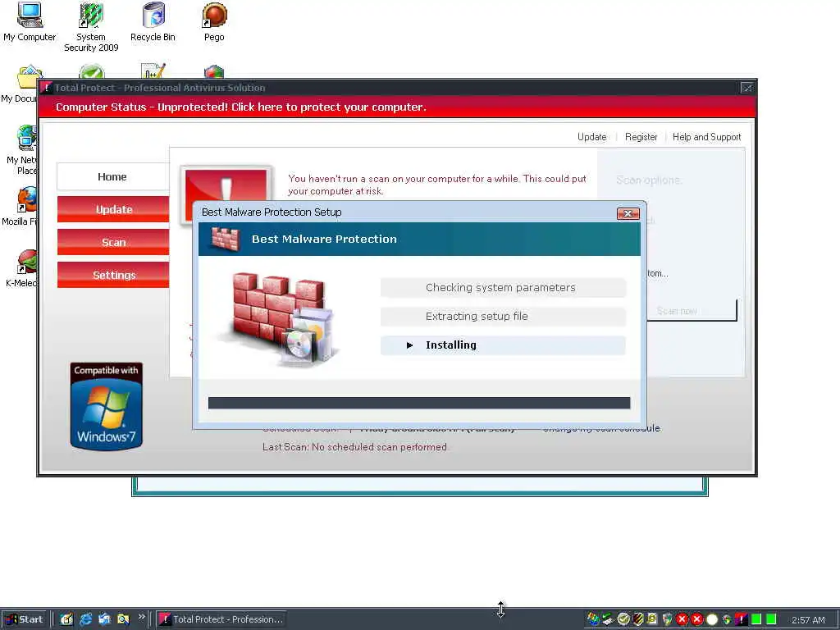Click the Compatible with Windows 7 badge
Screen dimensions: 840x630
pos(106,406)
